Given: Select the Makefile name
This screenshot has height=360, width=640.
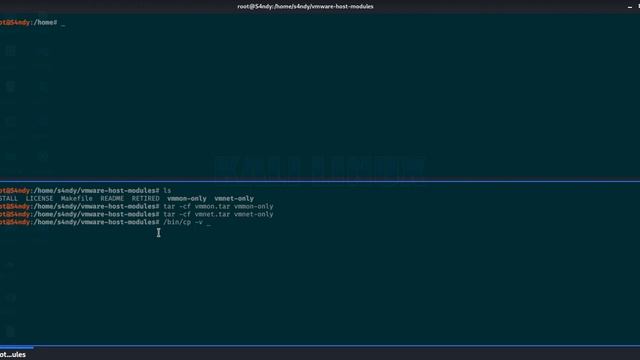Looking at the screenshot, I should click(x=77, y=199).
